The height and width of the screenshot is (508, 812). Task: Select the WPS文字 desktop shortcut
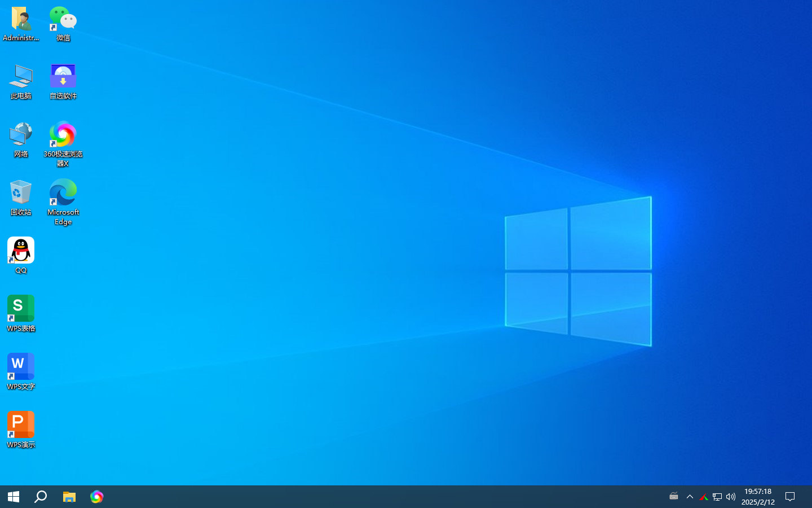(21, 373)
